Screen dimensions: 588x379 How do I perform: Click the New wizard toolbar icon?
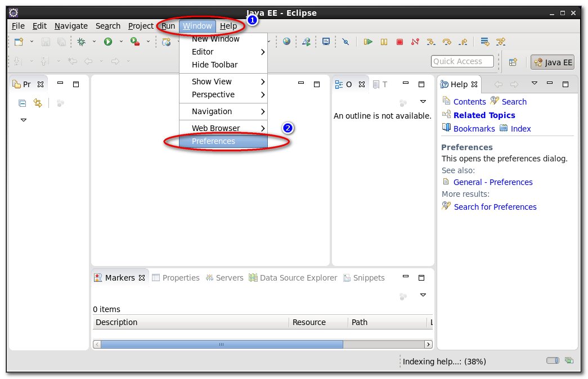(x=19, y=42)
